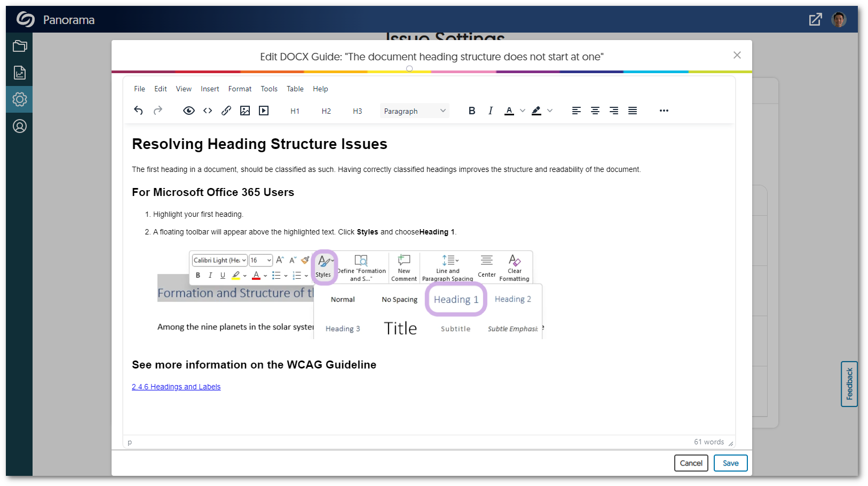Open the settings gear in sidebar
The height and width of the screenshot is (486, 868).
(x=20, y=99)
